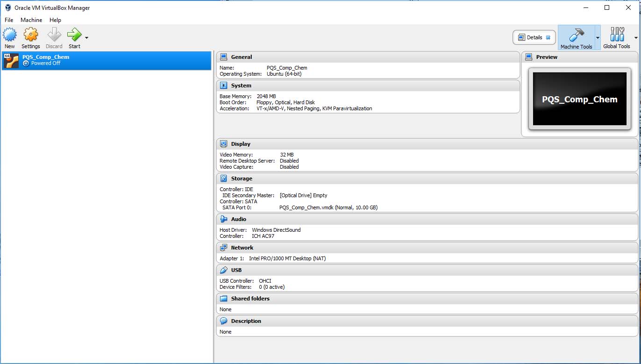The width and height of the screenshot is (641, 364).
Task: Open the Display settings header link
Action: (x=241, y=144)
